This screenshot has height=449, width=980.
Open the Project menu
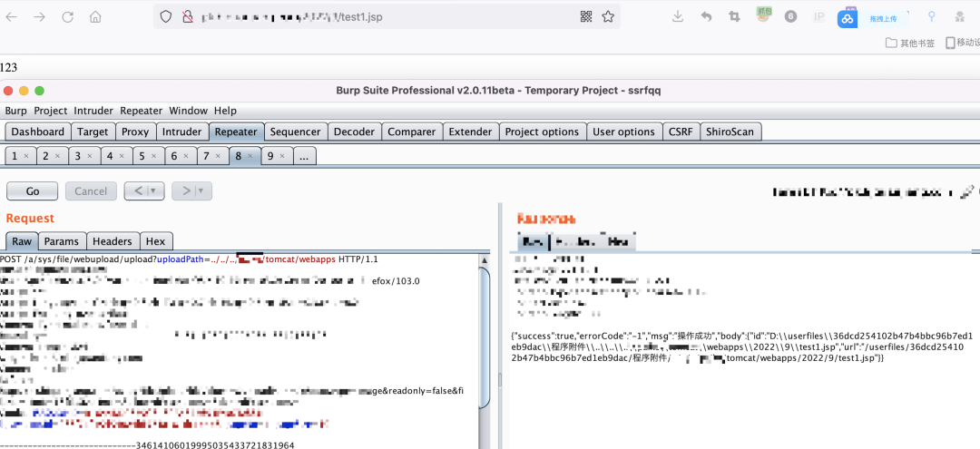51,111
